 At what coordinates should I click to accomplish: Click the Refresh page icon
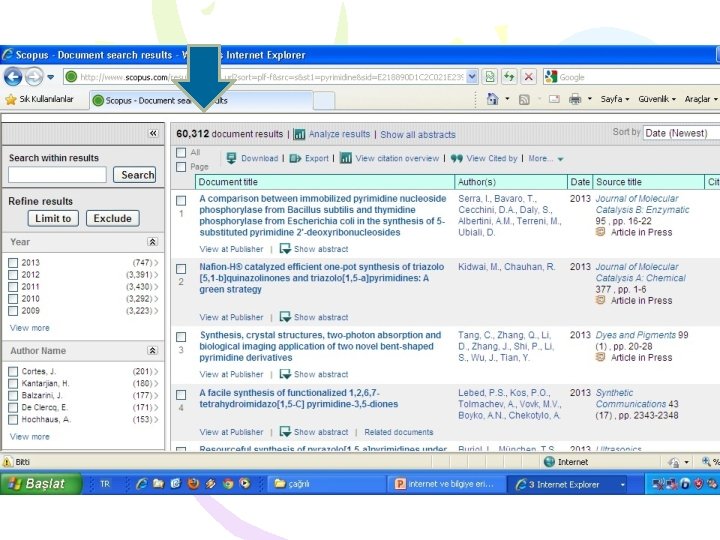(x=509, y=77)
